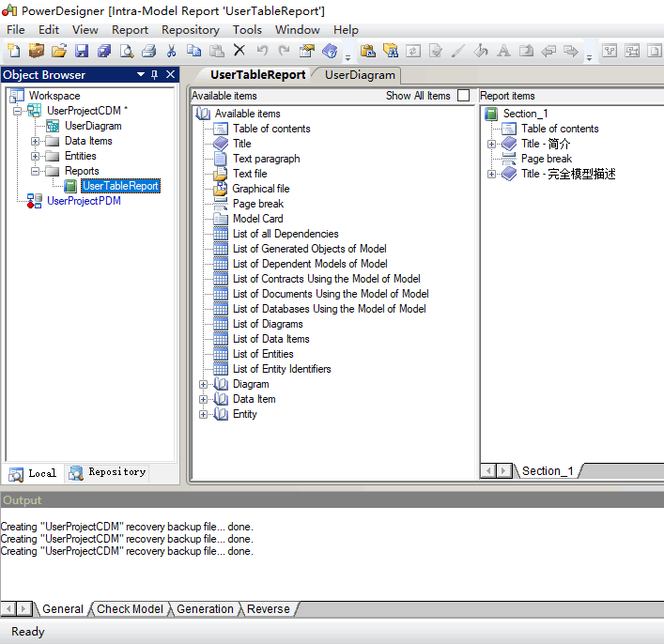664x644 pixels.
Task: Open the View menu
Action: (x=85, y=30)
